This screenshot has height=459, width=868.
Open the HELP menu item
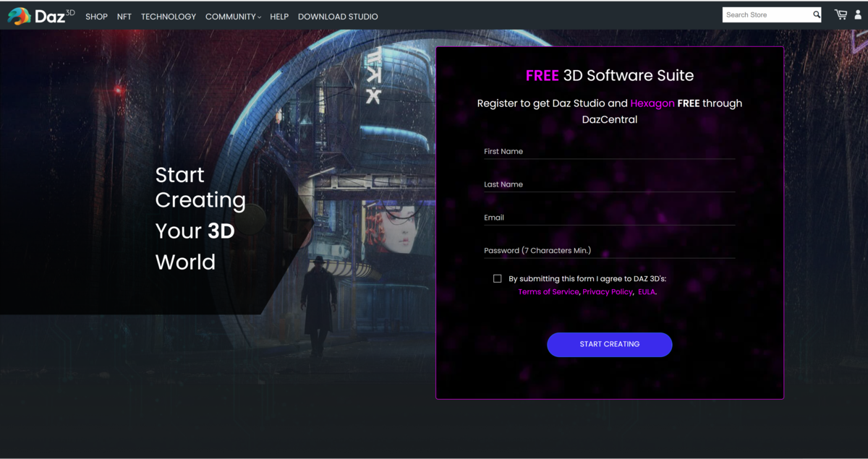point(279,17)
